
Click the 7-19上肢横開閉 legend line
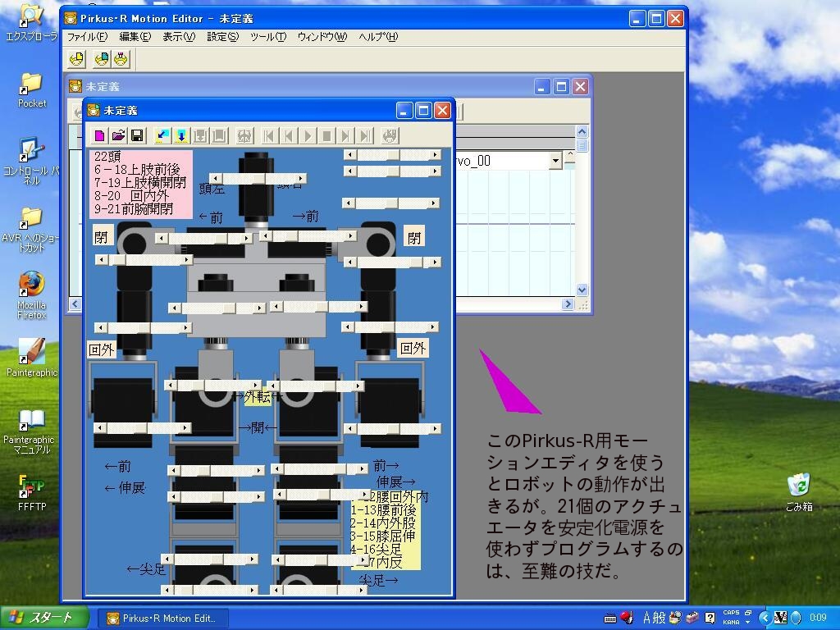(140, 182)
